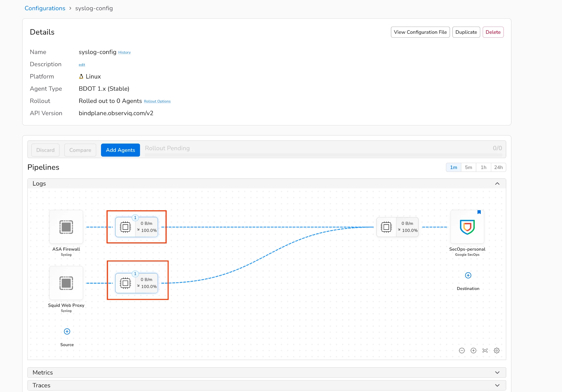Add a new destination with plus icon
Viewport: 562px width, 392px height.
click(x=468, y=275)
